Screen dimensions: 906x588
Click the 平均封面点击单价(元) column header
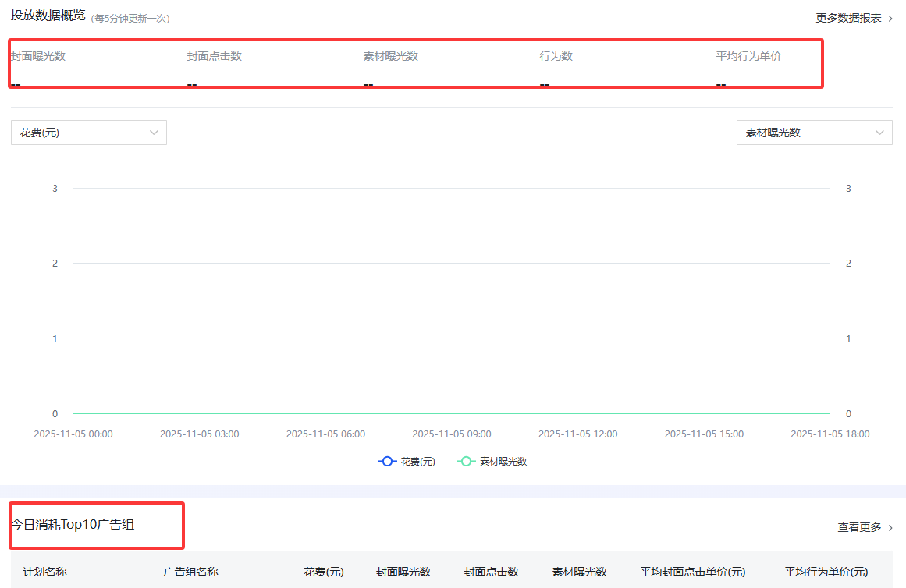coord(692,571)
